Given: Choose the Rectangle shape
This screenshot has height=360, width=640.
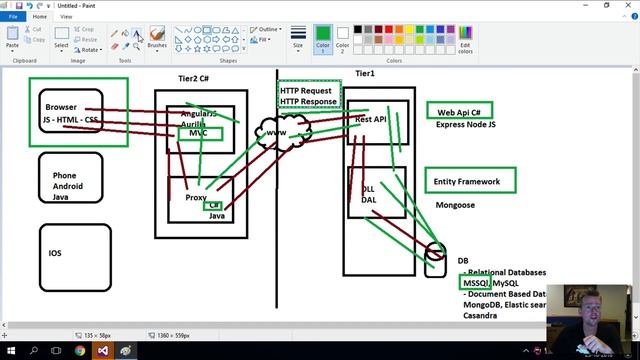Looking at the screenshot, I should tap(207, 30).
